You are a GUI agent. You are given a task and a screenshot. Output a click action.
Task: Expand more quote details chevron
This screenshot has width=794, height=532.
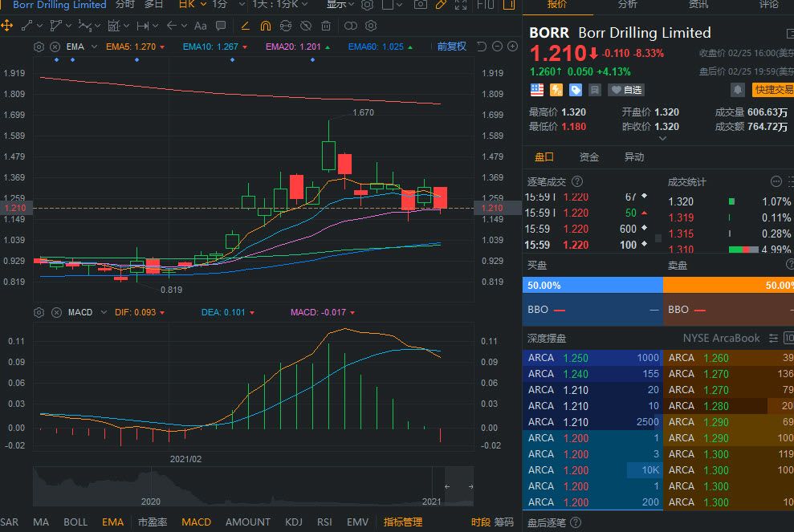click(662, 138)
